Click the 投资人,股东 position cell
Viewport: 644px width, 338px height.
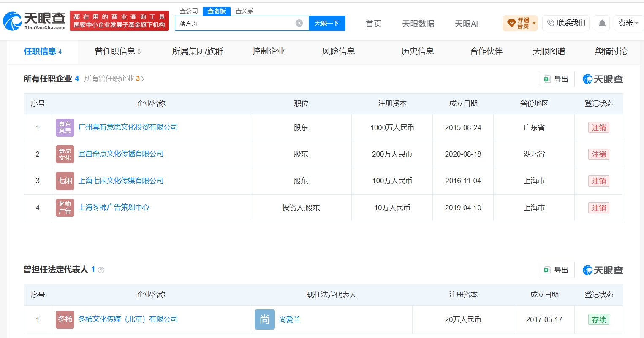(301, 208)
